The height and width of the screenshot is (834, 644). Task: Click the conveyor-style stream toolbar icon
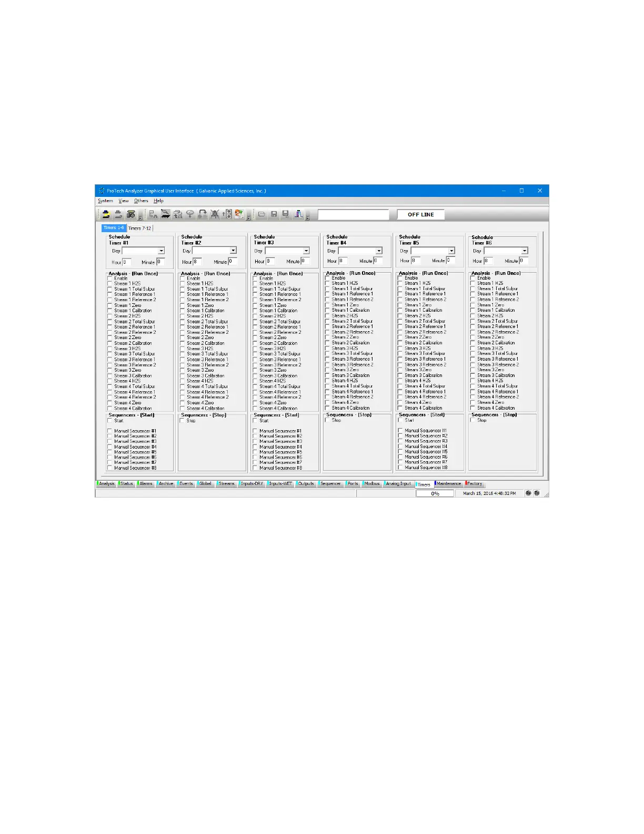click(x=165, y=214)
